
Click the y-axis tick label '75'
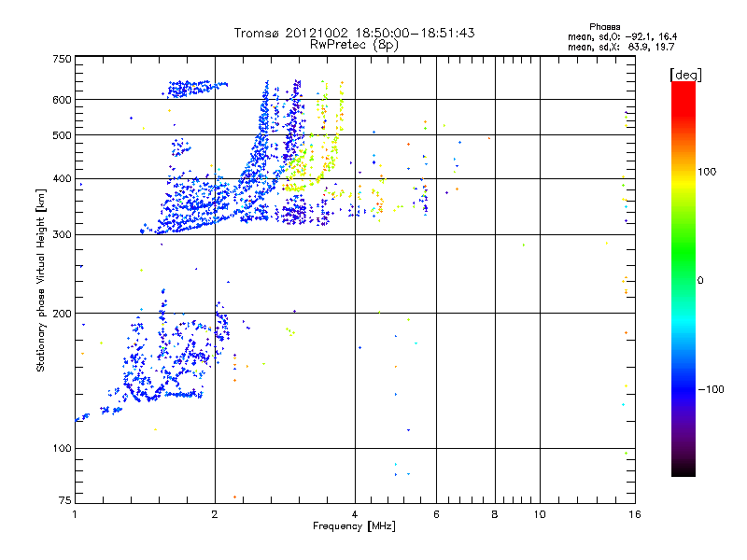tap(64, 500)
